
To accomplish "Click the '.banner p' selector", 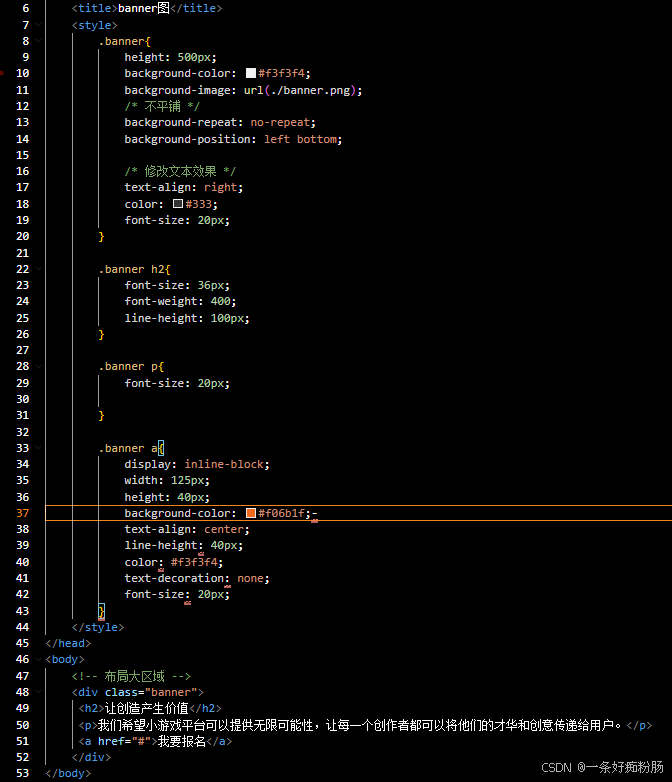I will pos(128,366).
